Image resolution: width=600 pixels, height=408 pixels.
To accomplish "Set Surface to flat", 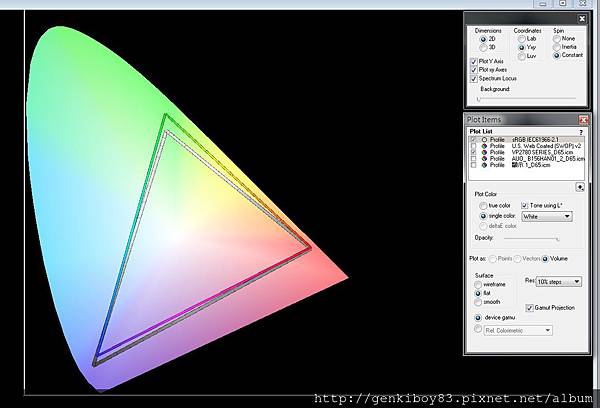I will (x=478, y=294).
